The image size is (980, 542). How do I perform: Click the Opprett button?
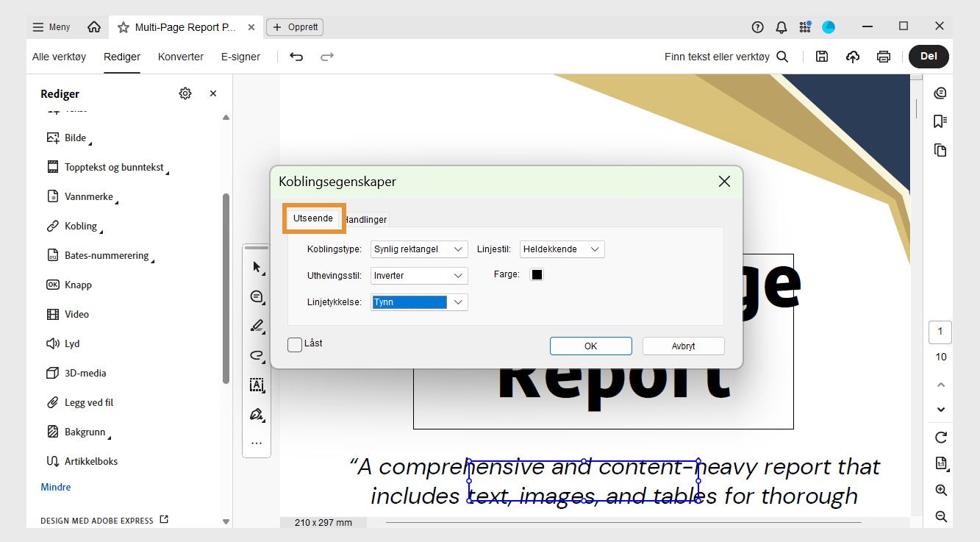click(x=295, y=27)
